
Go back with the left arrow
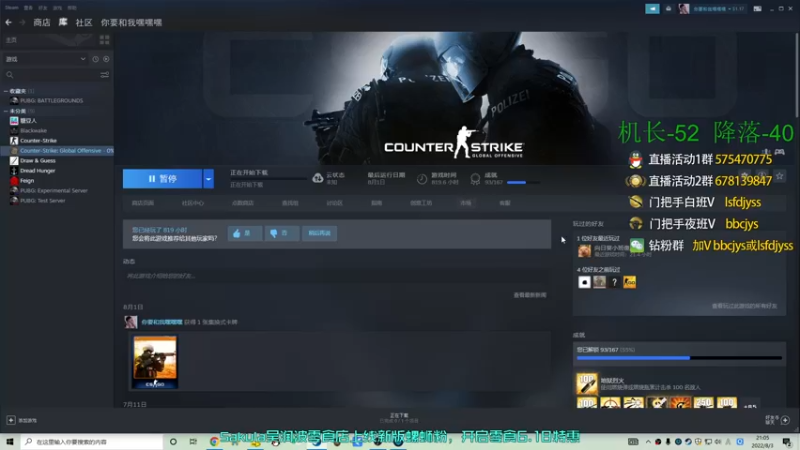tap(9, 22)
